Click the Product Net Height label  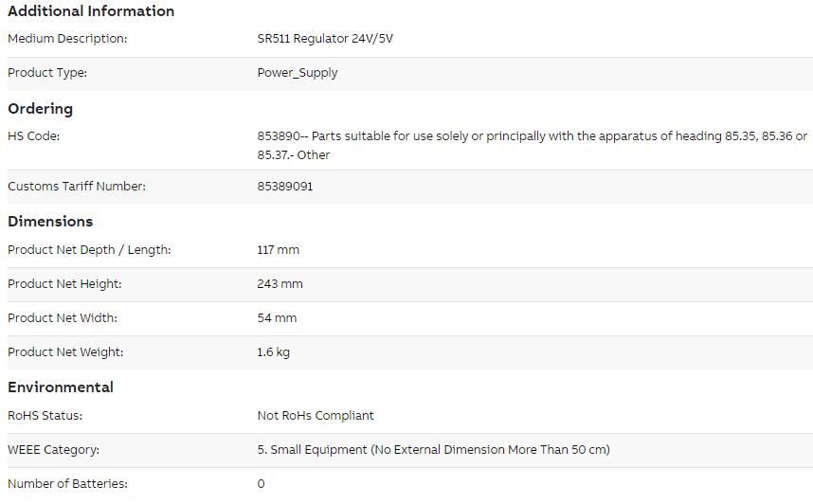pyautogui.click(x=64, y=283)
